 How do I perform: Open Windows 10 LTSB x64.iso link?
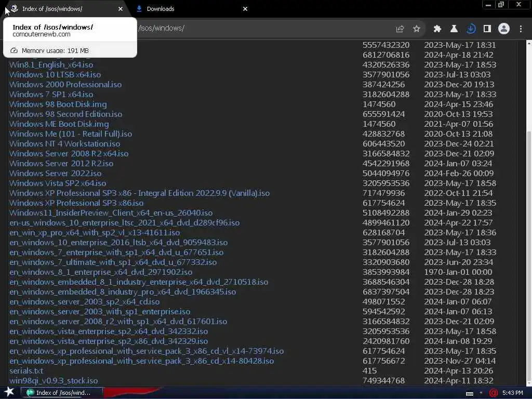[x=55, y=75]
